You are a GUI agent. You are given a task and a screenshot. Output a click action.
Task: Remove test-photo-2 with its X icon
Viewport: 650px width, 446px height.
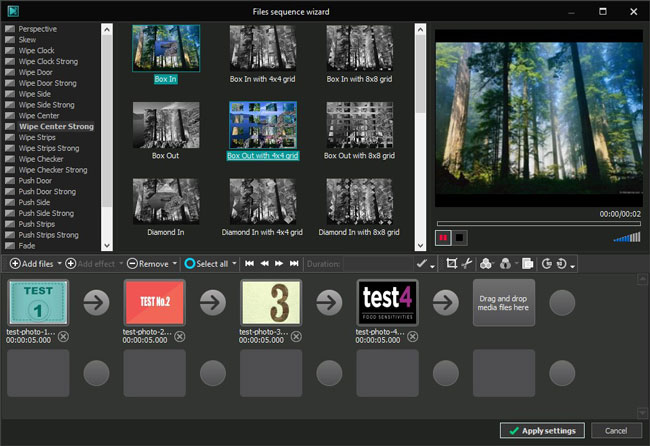(179, 337)
